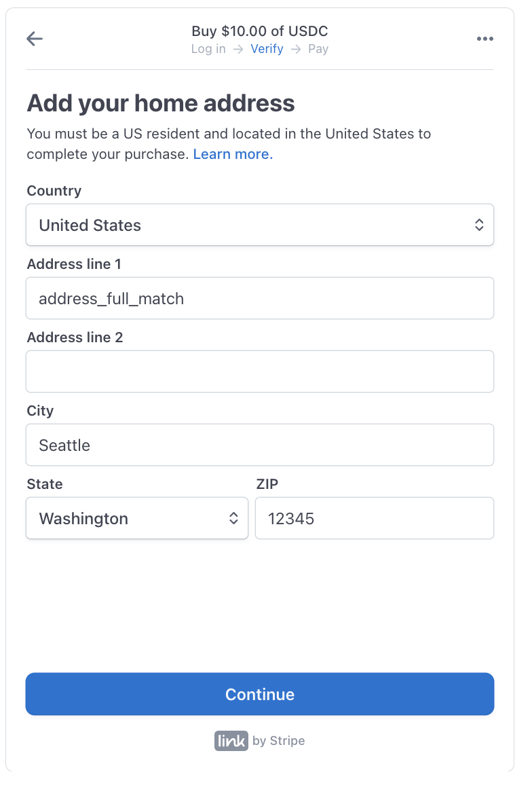Click the Country dropdown chevron icon
Screen dimensions: 532x785
479,225
